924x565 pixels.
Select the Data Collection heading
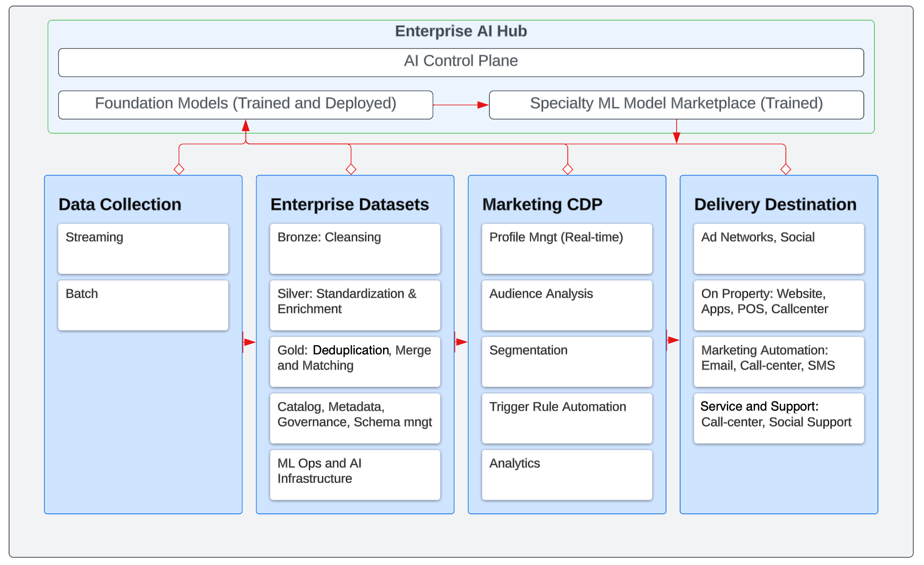[x=120, y=205]
